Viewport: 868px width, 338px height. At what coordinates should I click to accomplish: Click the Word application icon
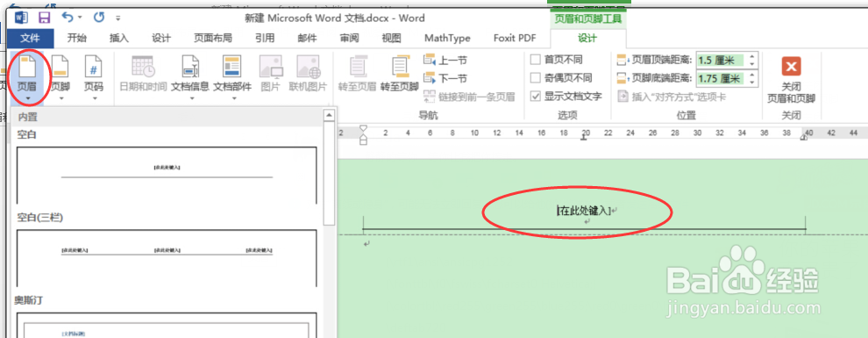[22, 18]
